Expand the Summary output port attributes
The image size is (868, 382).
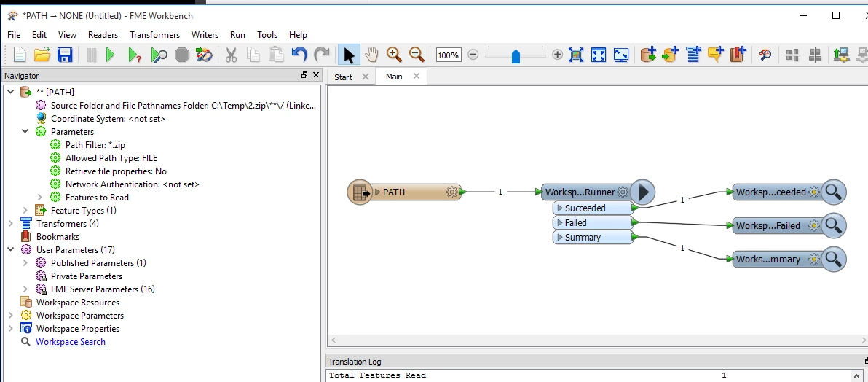tap(560, 238)
